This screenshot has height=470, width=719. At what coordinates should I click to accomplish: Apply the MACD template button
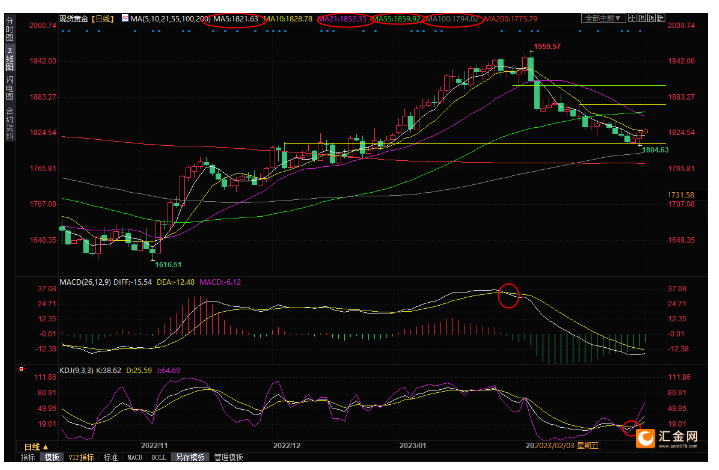pos(134,458)
